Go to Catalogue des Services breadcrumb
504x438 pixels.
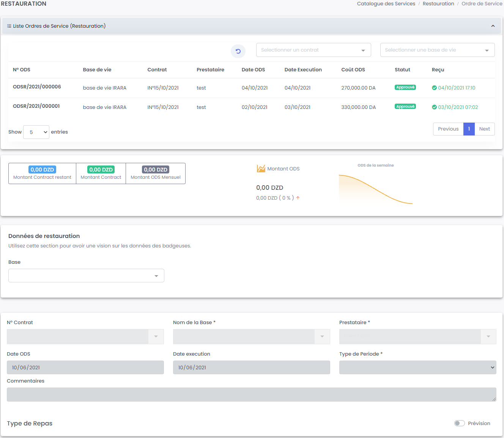(386, 4)
